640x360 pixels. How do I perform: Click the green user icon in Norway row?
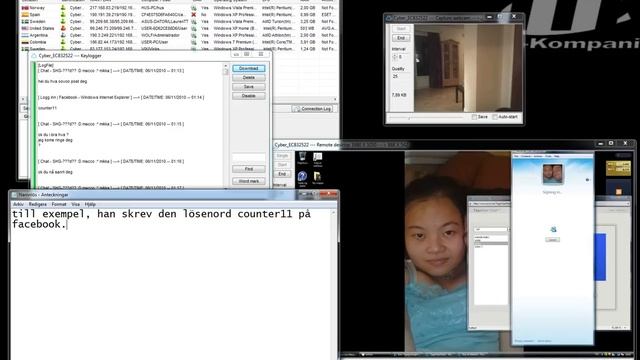[x=63, y=8]
